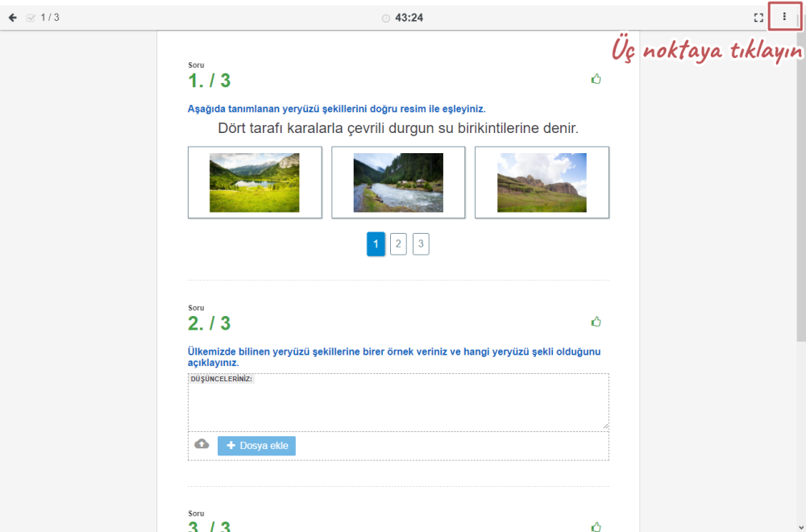Select the river landscape image
806x532 pixels.
pyautogui.click(x=398, y=182)
